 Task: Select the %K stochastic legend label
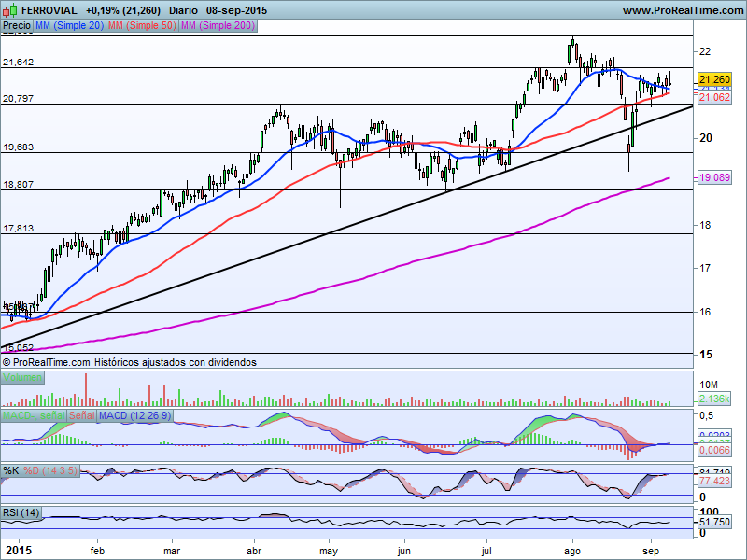(10, 471)
